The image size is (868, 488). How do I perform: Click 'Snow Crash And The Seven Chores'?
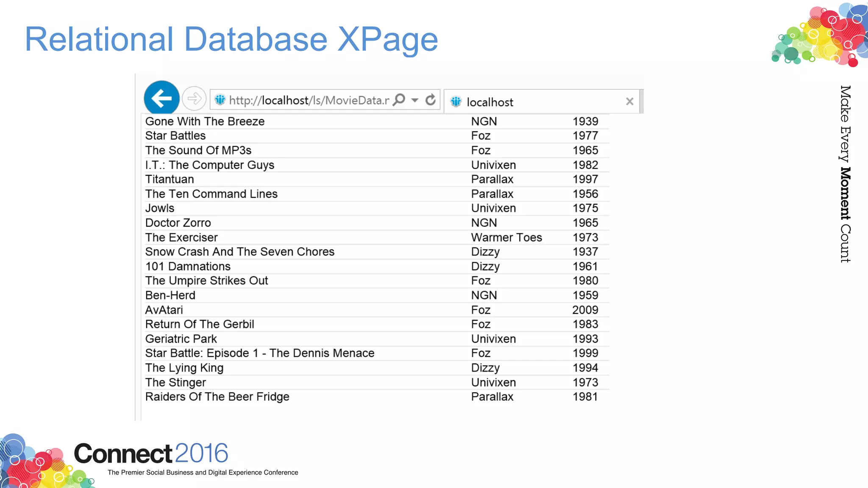coord(240,252)
